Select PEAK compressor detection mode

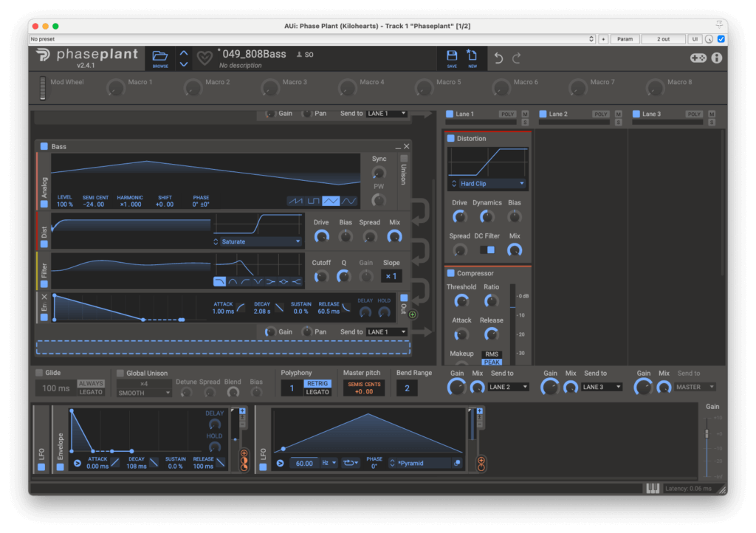coord(492,362)
